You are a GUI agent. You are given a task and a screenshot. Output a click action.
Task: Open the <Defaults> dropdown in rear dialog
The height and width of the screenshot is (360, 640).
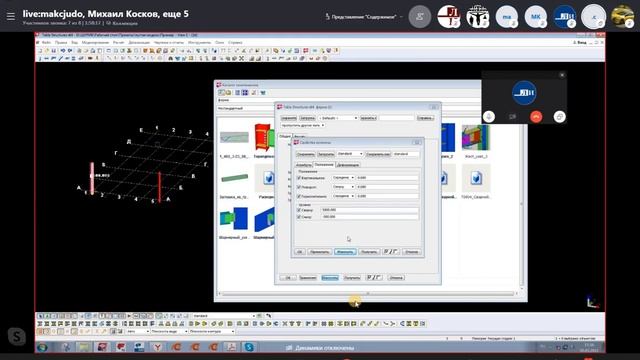coord(338,118)
